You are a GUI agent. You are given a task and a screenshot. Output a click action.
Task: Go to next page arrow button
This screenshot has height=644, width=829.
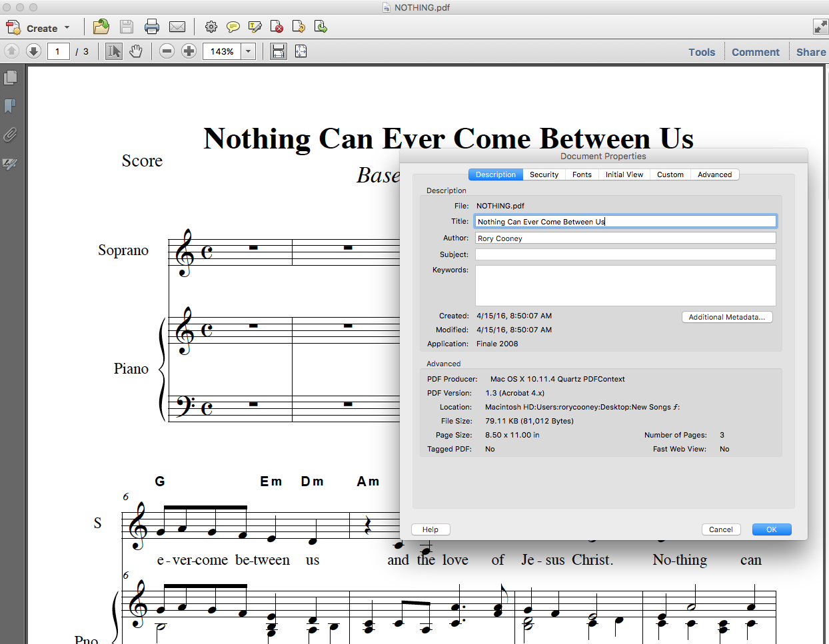click(33, 51)
